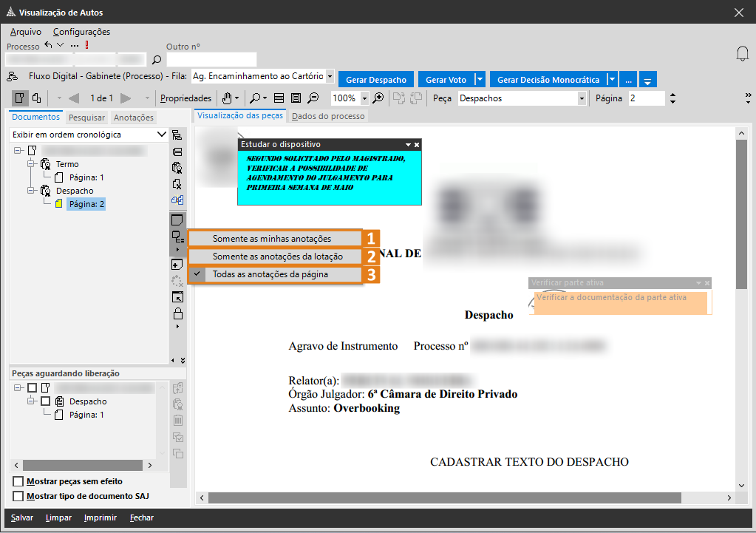Click the Propriedades button
Viewport: 756px width, 533px height.
tap(185, 98)
